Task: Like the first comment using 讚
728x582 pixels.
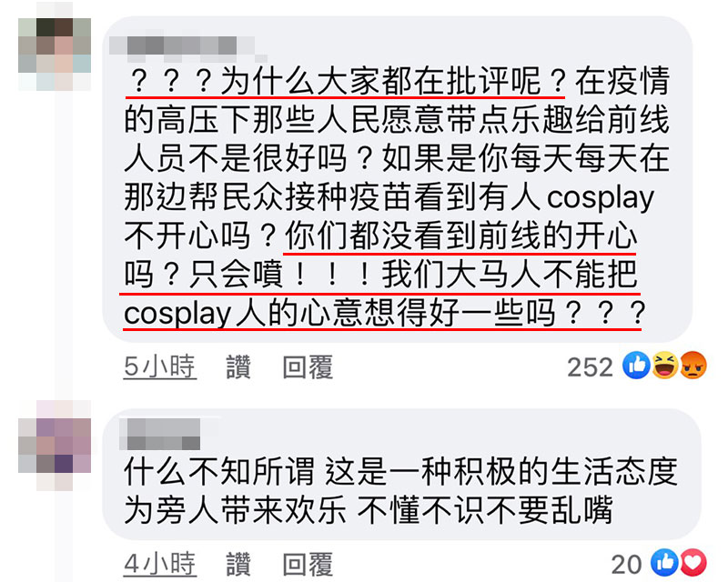Action: (238, 366)
